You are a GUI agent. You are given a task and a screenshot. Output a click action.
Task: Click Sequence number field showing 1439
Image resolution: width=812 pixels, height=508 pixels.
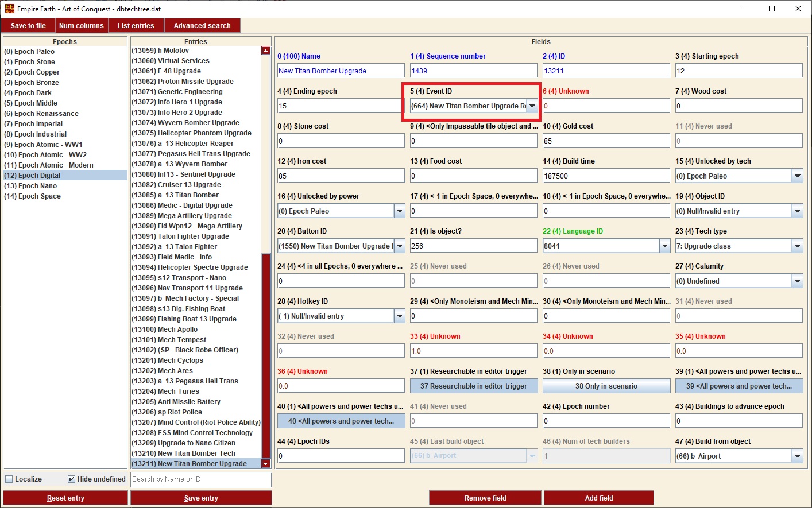pyautogui.click(x=474, y=71)
